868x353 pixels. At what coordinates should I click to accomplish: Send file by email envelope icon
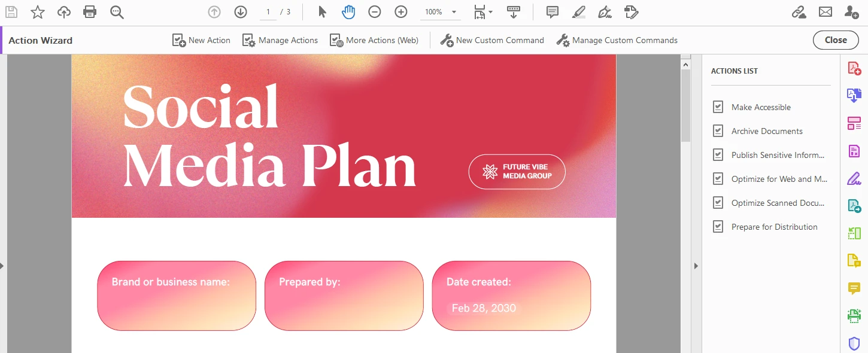coord(825,12)
